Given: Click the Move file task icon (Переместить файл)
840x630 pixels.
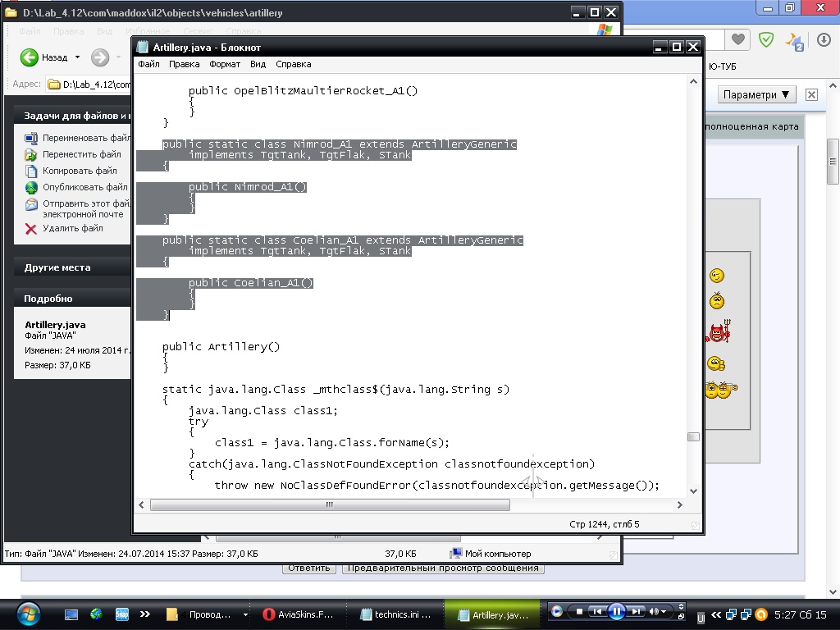Looking at the screenshot, I should [31, 155].
